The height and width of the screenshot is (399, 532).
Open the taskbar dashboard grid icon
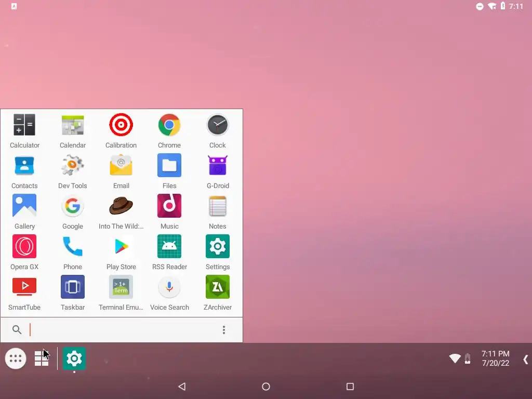tap(42, 358)
